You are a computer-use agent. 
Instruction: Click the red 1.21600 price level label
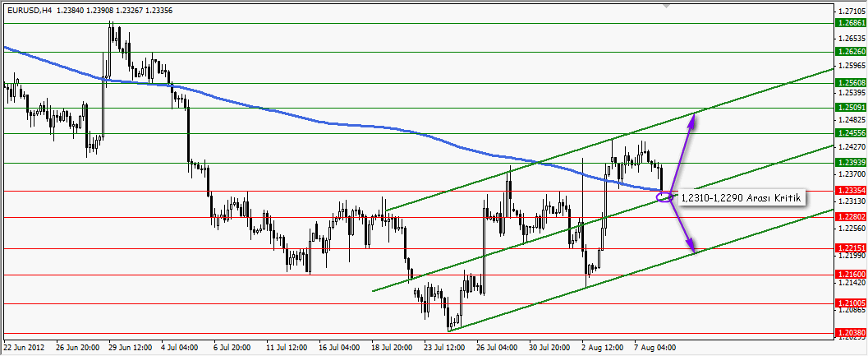(x=852, y=275)
